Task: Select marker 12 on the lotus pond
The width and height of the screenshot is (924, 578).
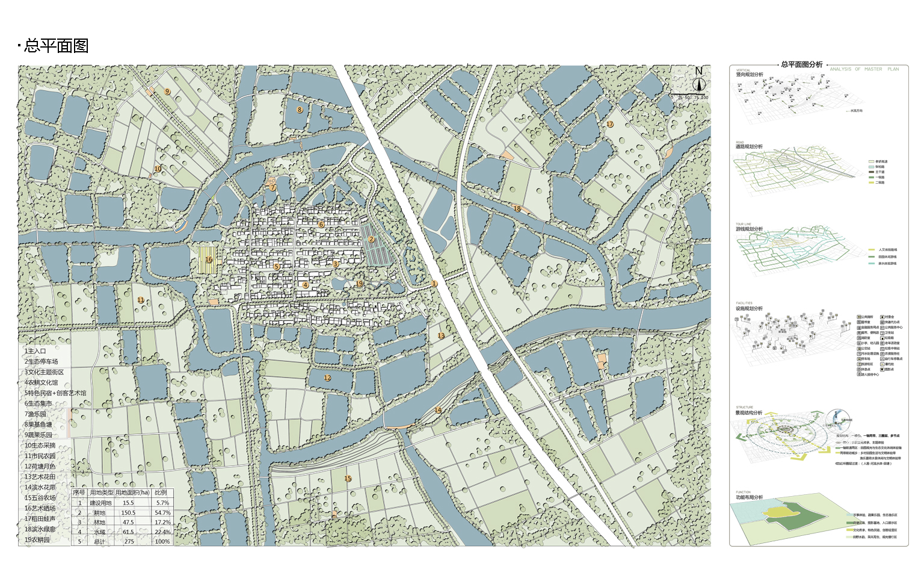Action: (x=327, y=378)
